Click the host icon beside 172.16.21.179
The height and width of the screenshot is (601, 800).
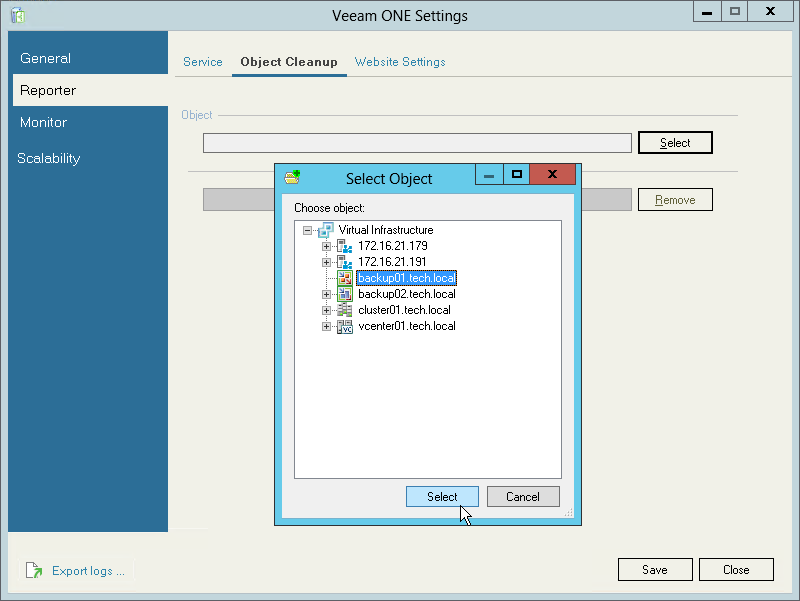(344, 246)
